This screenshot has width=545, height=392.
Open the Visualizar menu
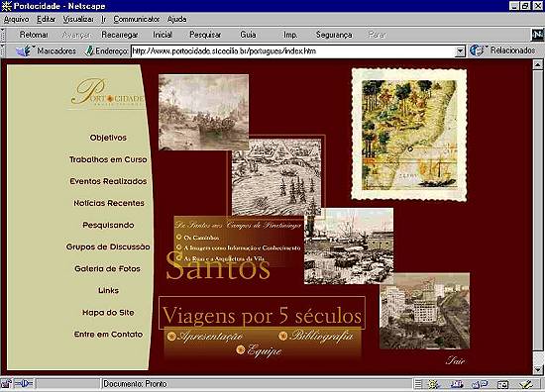point(78,19)
